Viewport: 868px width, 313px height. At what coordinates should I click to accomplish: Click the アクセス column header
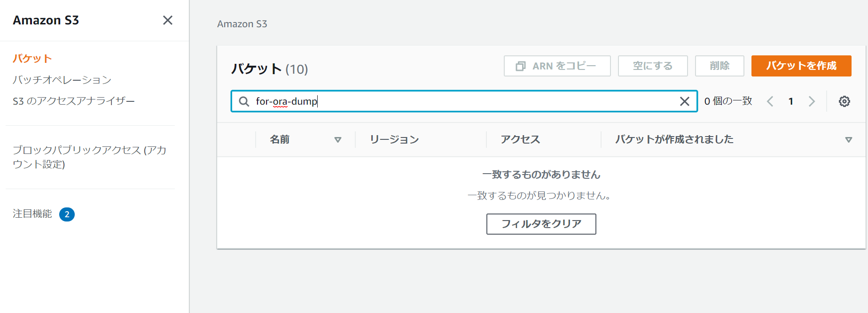click(520, 139)
